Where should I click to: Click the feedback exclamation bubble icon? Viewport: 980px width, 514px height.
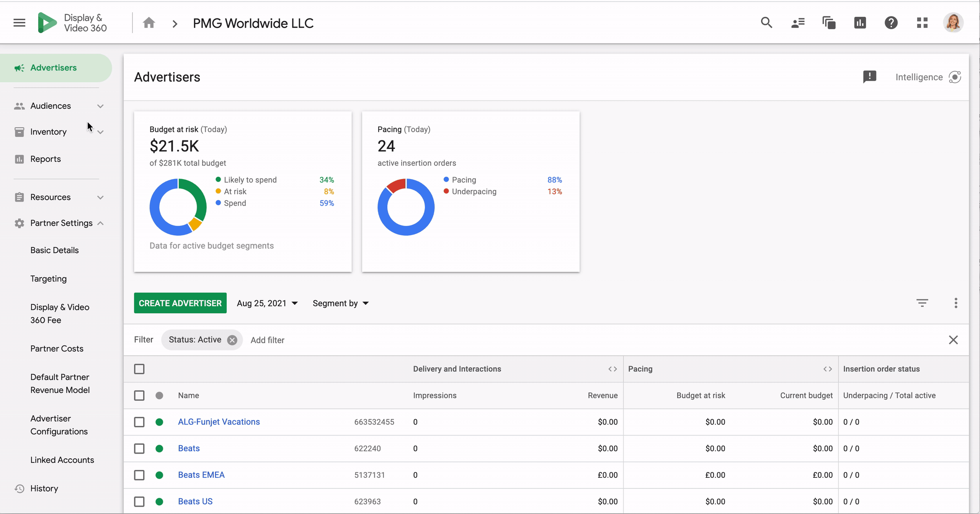pyautogui.click(x=869, y=77)
